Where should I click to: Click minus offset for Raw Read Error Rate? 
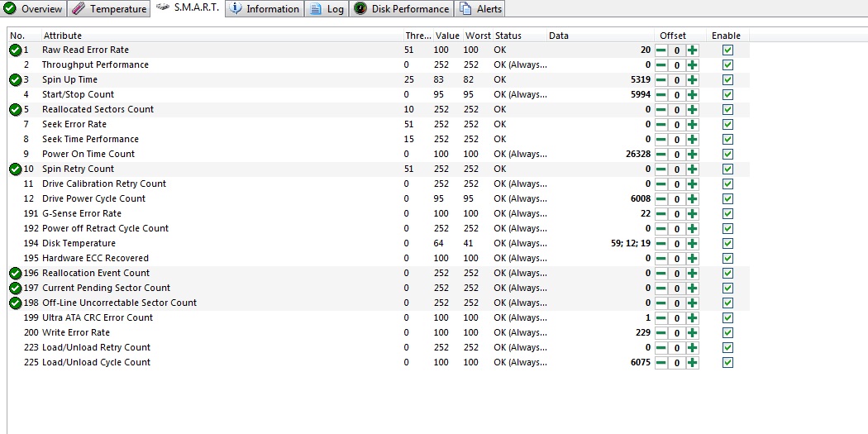[x=661, y=50]
